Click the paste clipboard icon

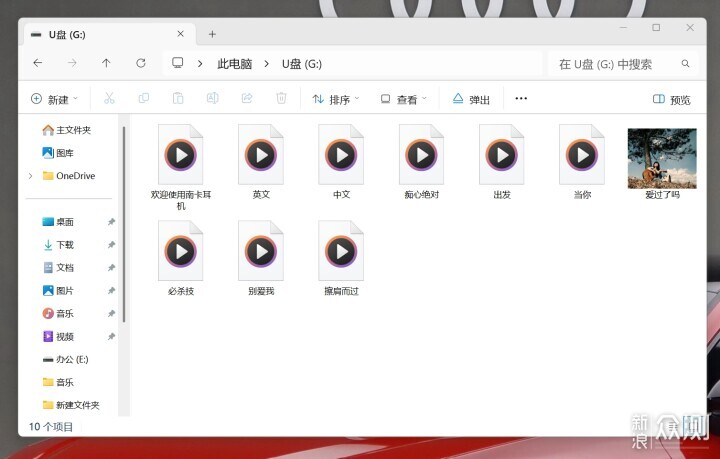click(x=178, y=98)
